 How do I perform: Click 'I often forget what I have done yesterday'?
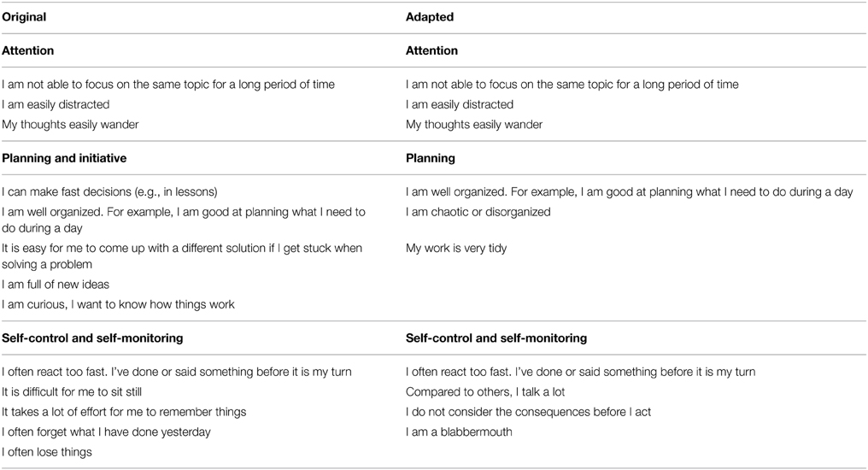(x=107, y=432)
